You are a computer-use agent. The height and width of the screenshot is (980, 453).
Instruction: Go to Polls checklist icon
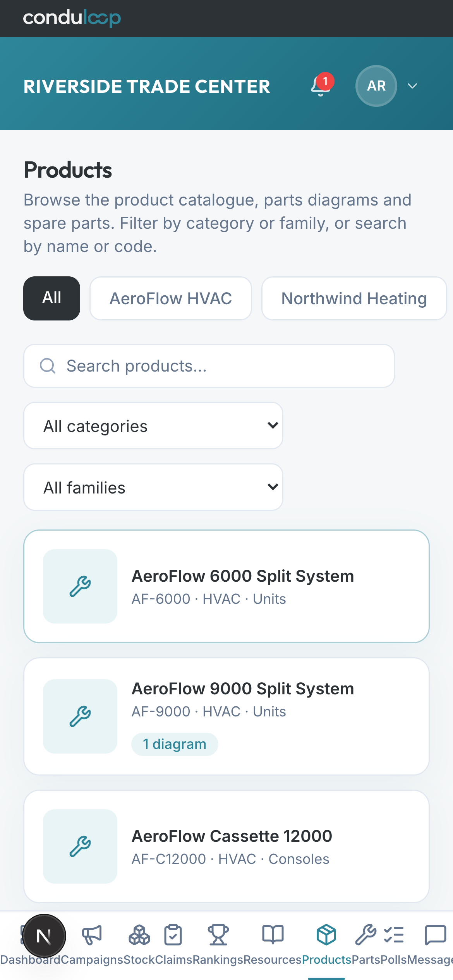[394, 935]
